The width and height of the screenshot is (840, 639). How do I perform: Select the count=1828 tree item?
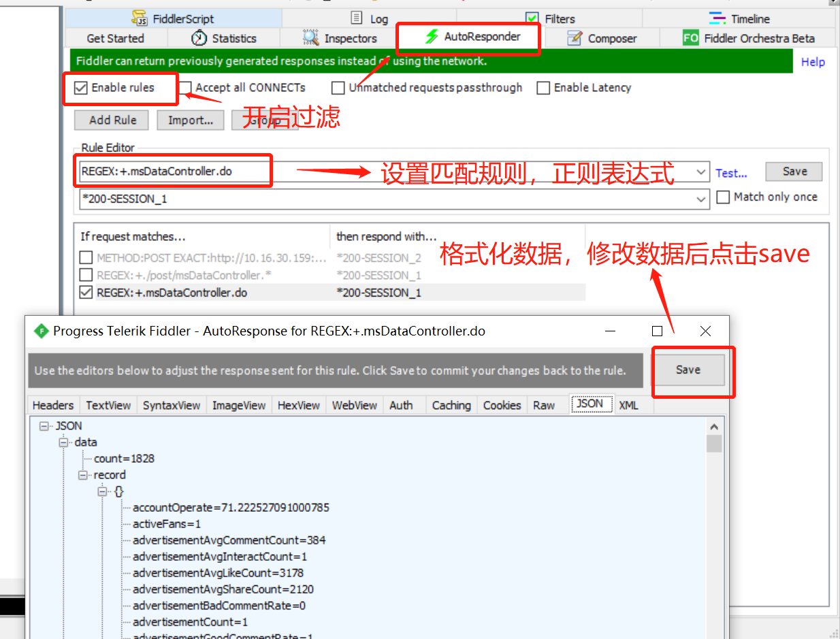[124, 459]
